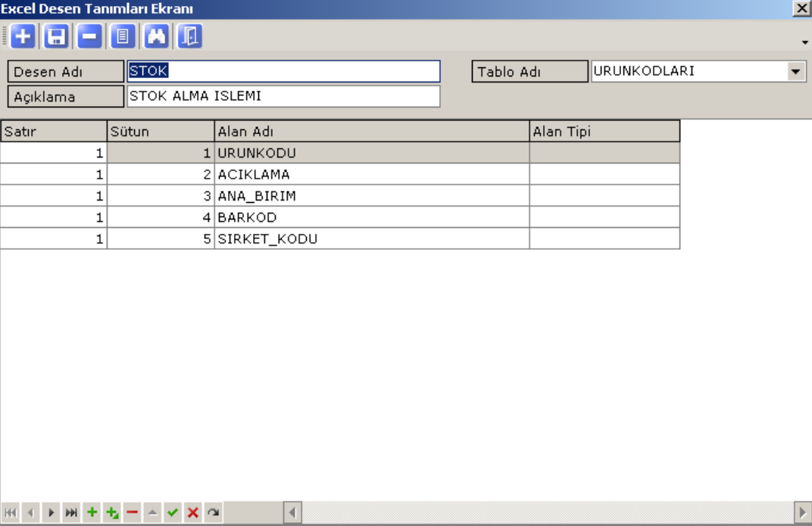Click the Sütun column header
Viewport: 812px width, 526px height.
click(x=161, y=132)
